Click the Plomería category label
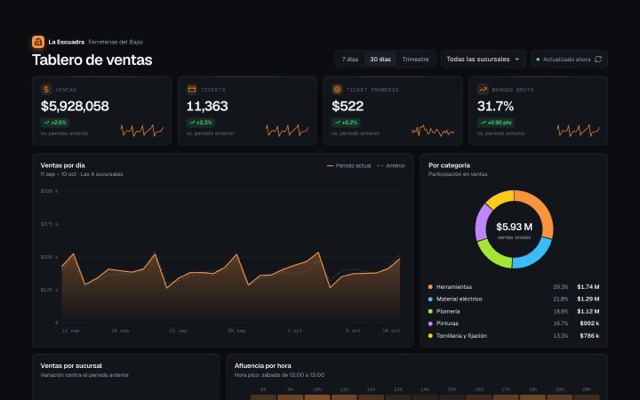This screenshot has width=640, height=400. pos(448,311)
